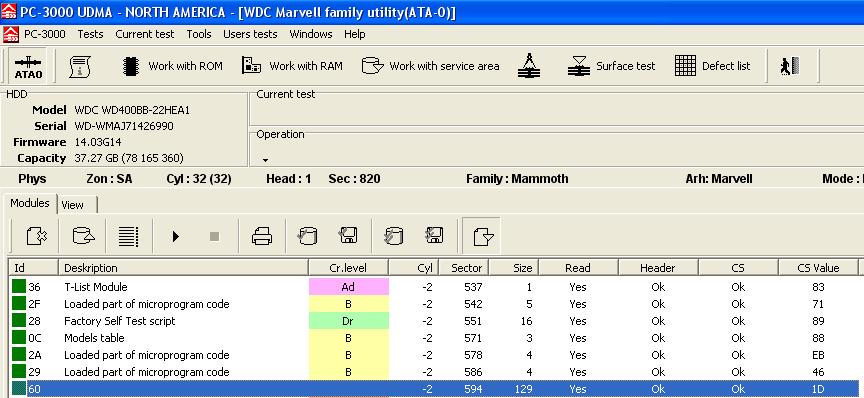The height and width of the screenshot is (398, 864).
Task: Open the Work with RAM tool
Action: [x=292, y=66]
